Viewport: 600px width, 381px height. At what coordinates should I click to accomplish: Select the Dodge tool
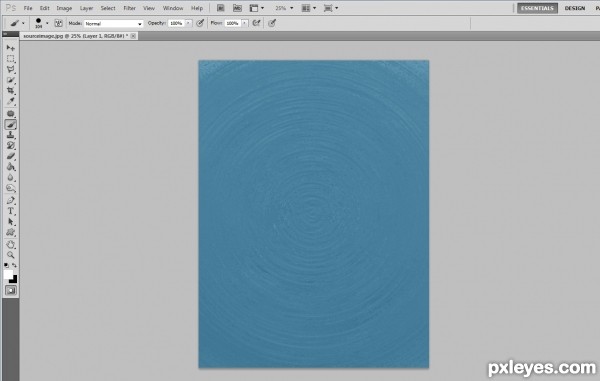coord(11,189)
